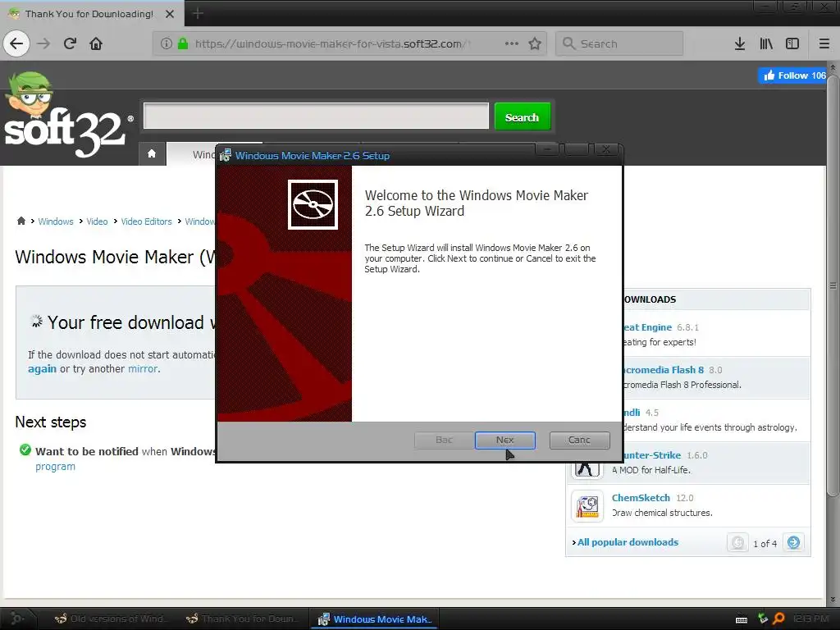The height and width of the screenshot is (630, 840).
Task: Open a new browser tab with plus
Action: [198, 13]
